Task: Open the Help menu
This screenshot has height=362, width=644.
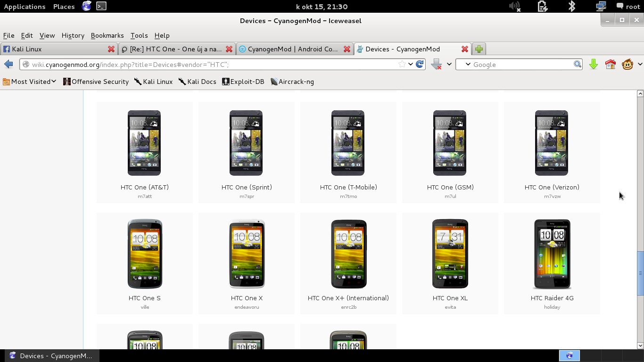Action: pos(162,35)
